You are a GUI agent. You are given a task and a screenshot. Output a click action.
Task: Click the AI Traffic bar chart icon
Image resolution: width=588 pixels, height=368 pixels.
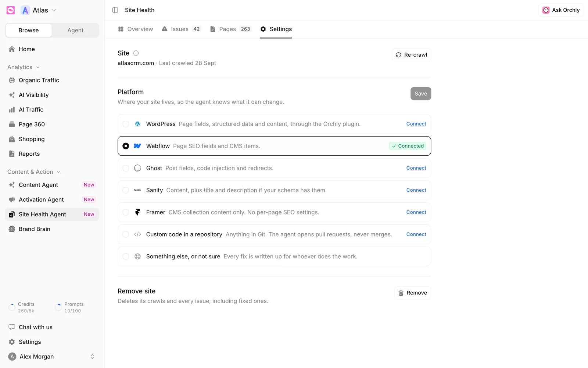(12, 110)
